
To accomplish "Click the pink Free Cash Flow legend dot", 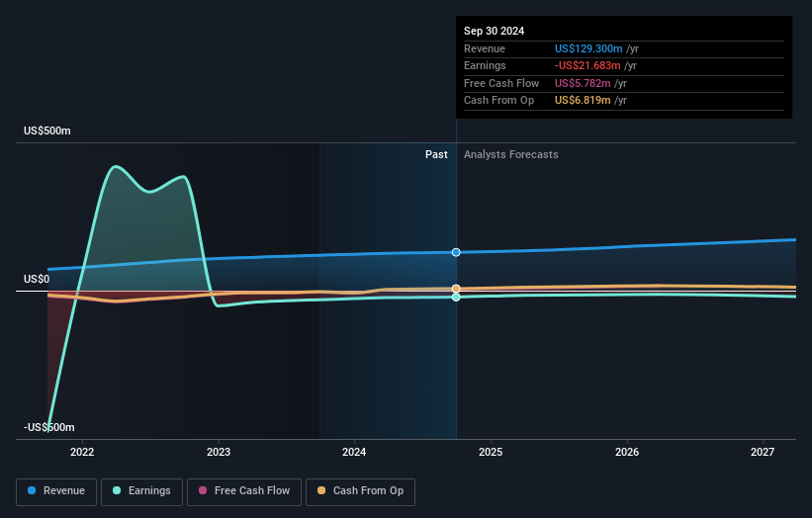I will coord(203,490).
